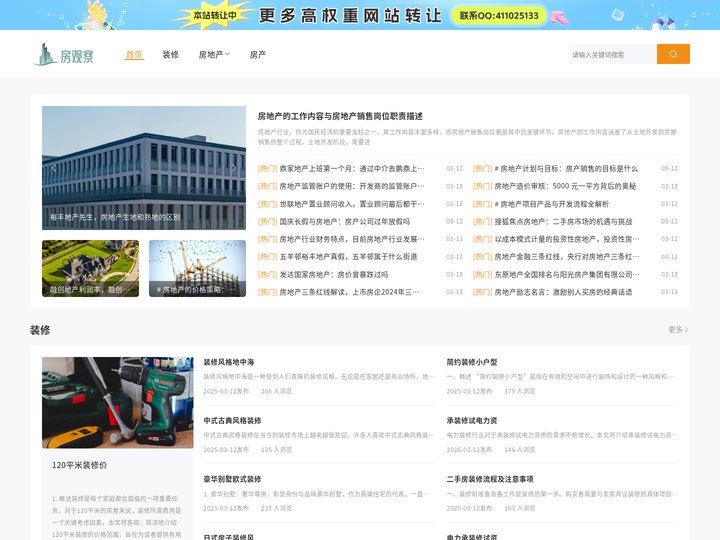Open article 房地产励志名言

pos(563,292)
